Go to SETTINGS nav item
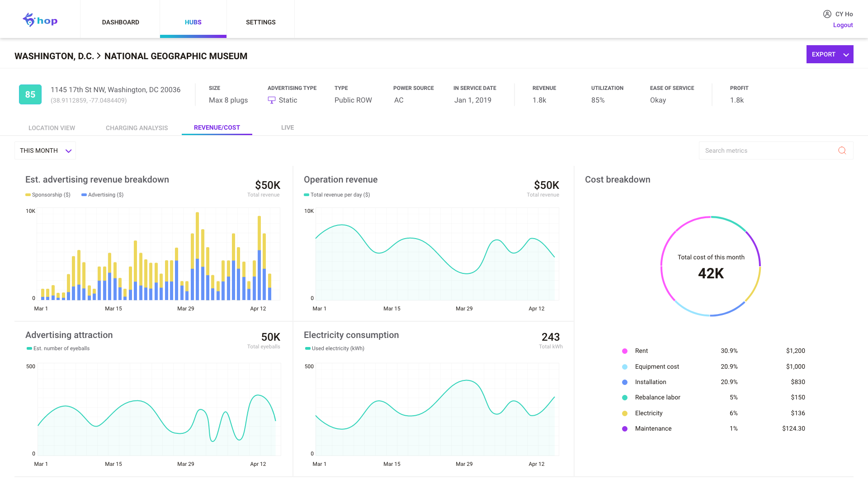868x488 pixels. click(261, 22)
